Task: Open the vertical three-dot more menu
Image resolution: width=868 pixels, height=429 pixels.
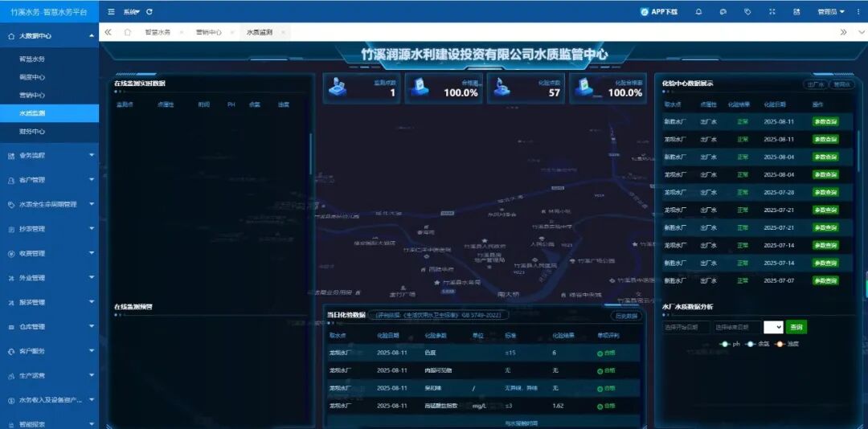Action: coord(858,11)
